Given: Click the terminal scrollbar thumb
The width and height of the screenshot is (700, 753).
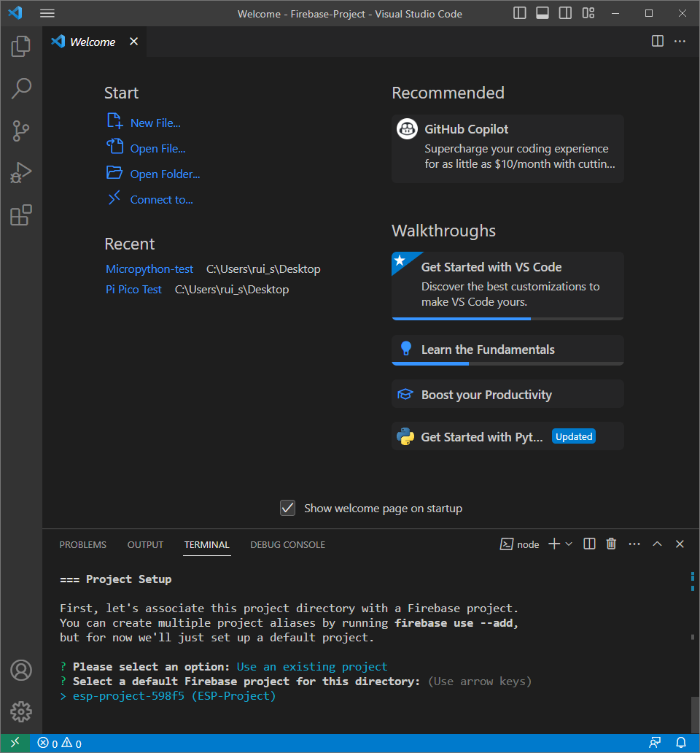Looking at the screenshot, I should tap(695, 714).
